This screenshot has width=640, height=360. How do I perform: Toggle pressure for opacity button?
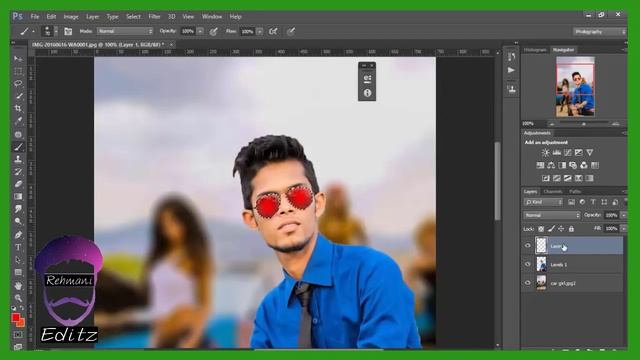213,31
